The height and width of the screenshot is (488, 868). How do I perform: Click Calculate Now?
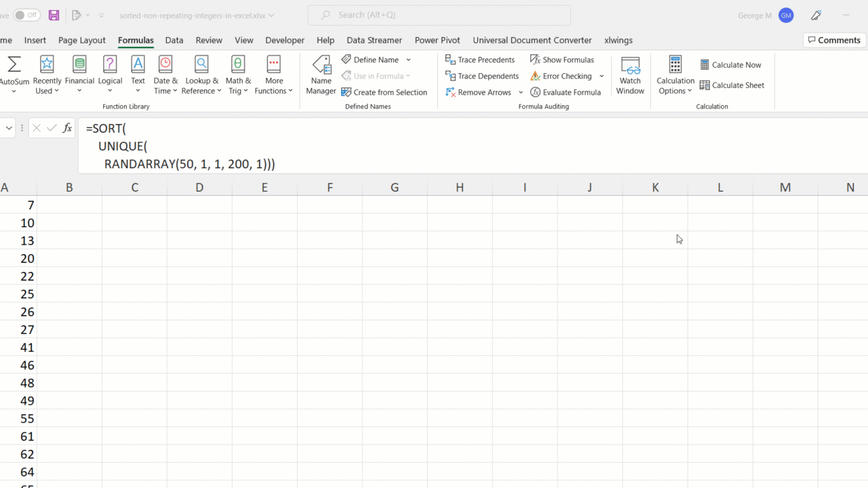[730, 65]
